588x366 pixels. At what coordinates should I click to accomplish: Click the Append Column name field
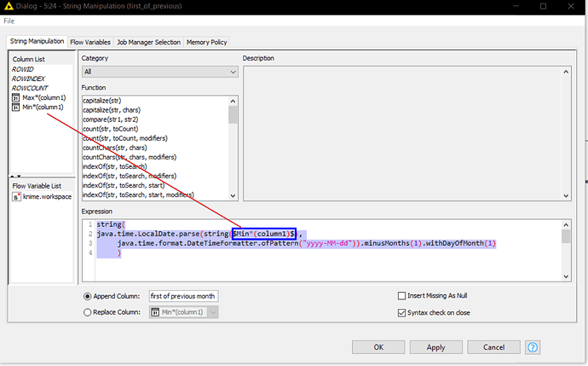point(182,296)
